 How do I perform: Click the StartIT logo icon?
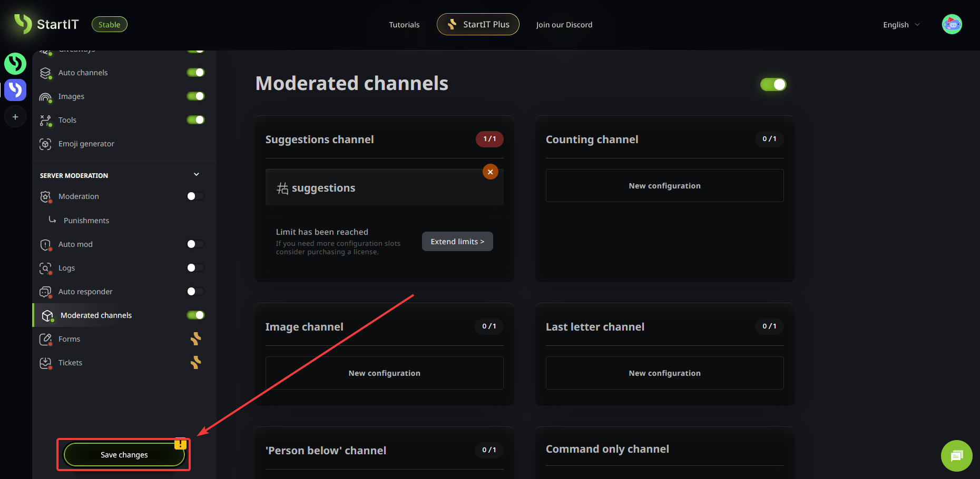23,24
